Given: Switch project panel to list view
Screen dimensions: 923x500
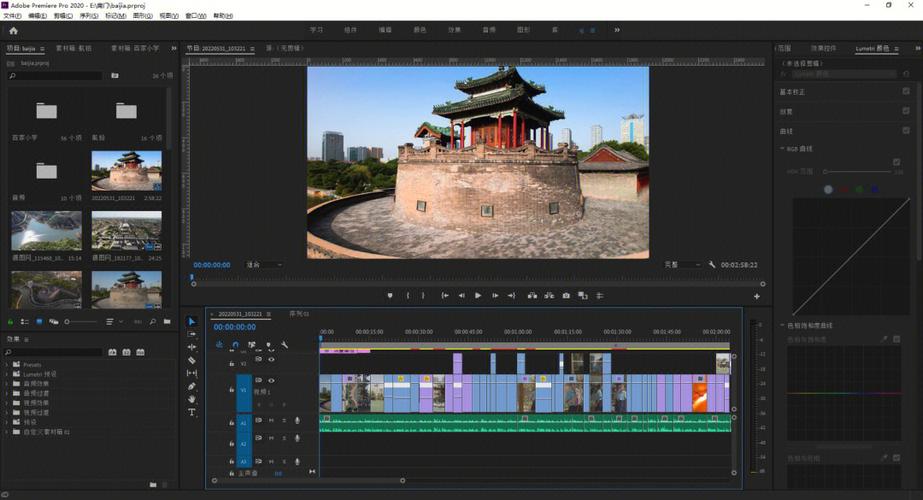Looking at the screenshot, I should pyautogui.click(x=25, y=322).
